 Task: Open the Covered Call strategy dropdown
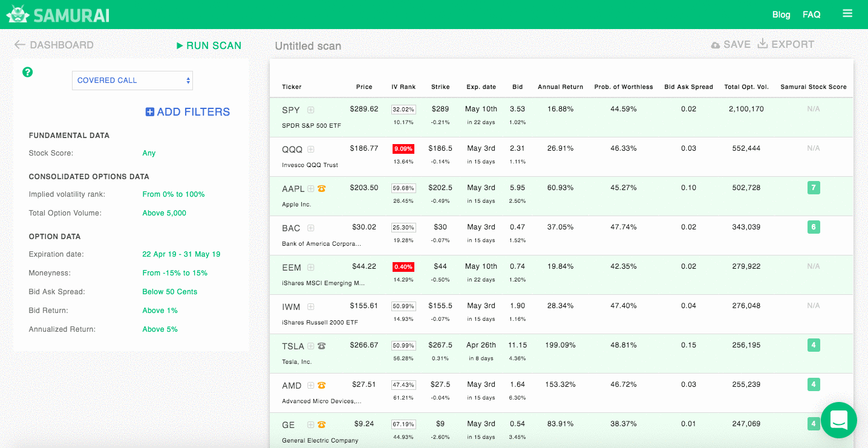point(132,81)
